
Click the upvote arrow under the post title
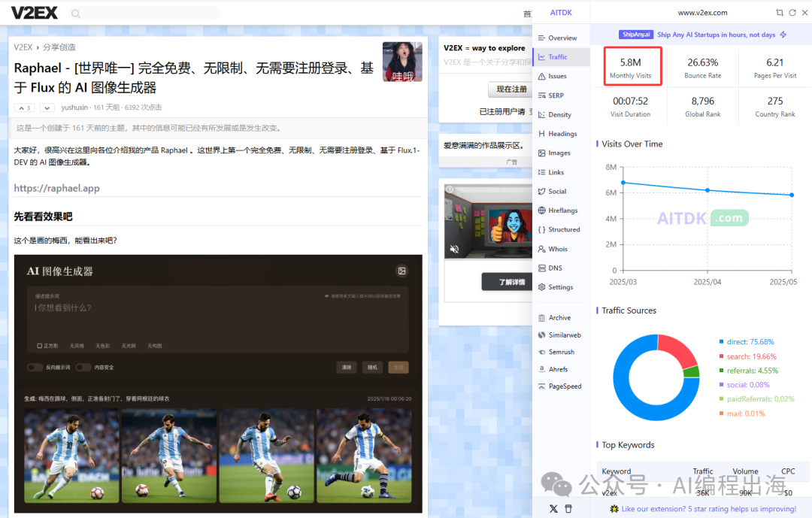(x=25, y=108)
